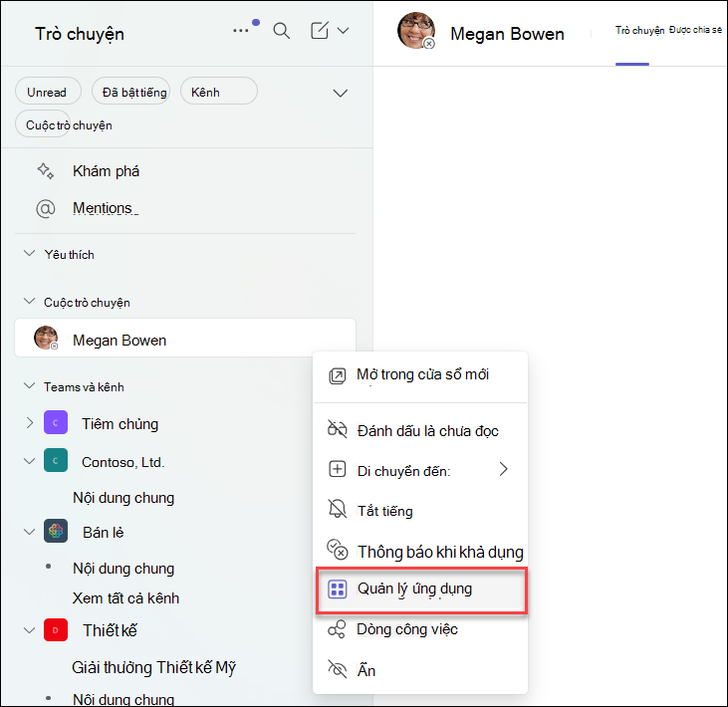Collapse the Teams và kênh section

coord(29,386)
